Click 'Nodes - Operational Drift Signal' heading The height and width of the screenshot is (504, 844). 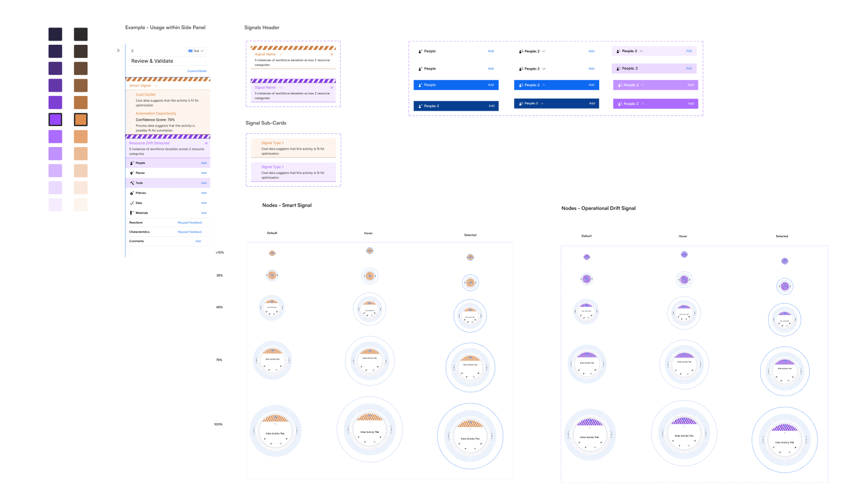599,208
